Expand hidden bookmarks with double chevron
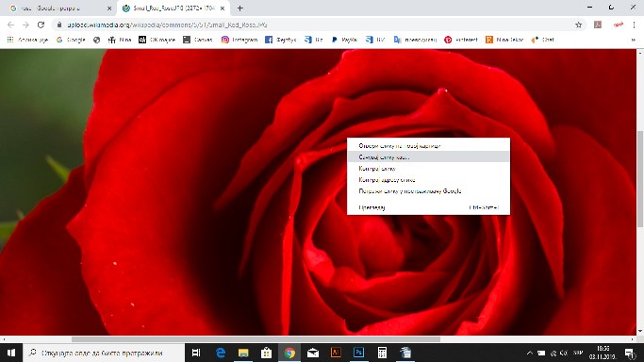Screen dimensions: 644x362 pyautogui.click(x=634, y=40)
